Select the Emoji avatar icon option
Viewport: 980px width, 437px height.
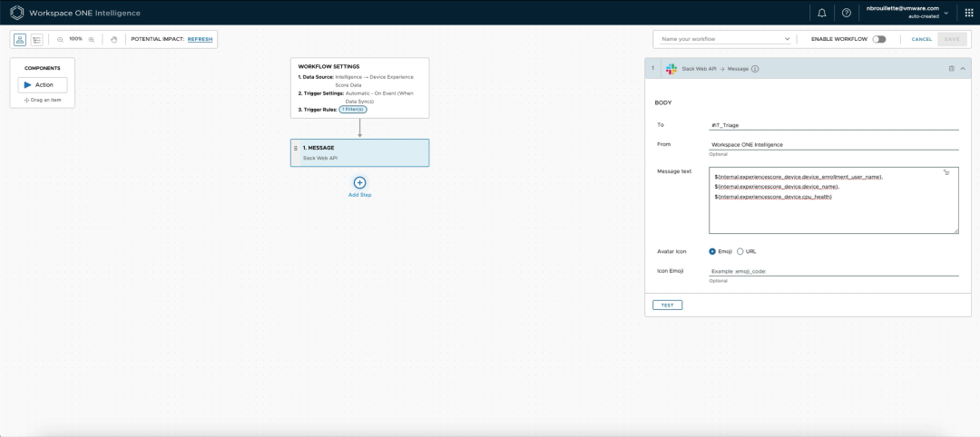712,251
